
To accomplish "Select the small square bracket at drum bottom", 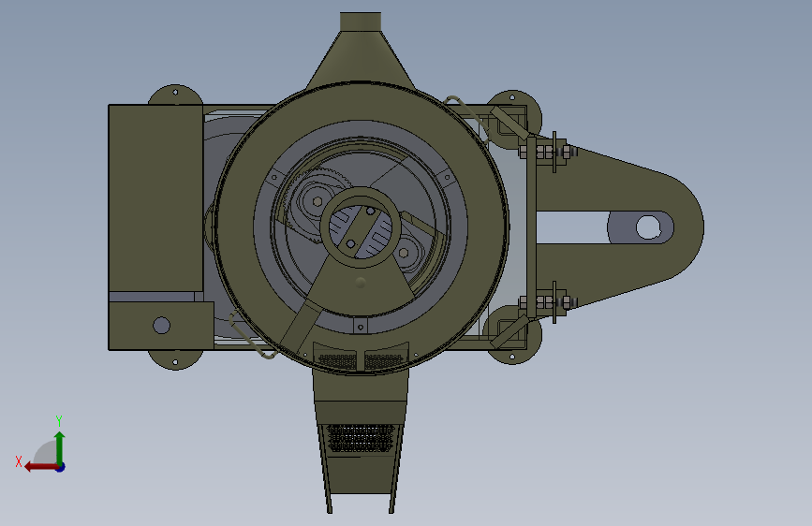I will (361, 326).
